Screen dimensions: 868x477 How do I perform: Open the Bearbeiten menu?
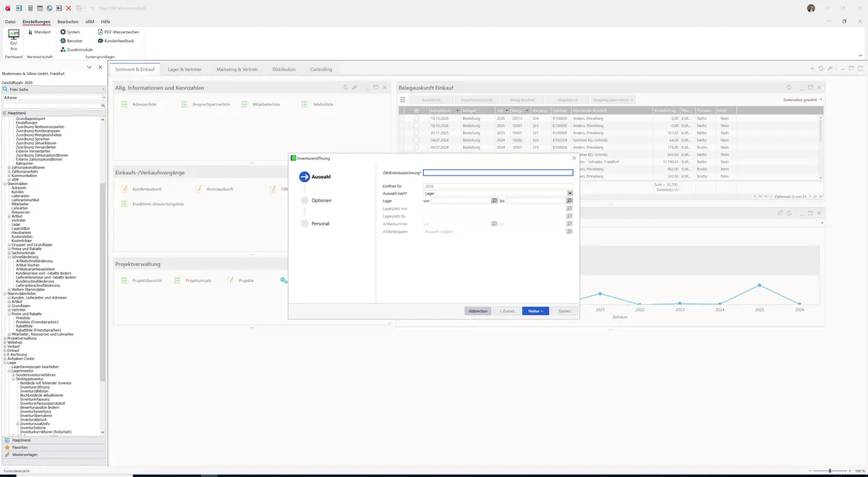[67, 22]
